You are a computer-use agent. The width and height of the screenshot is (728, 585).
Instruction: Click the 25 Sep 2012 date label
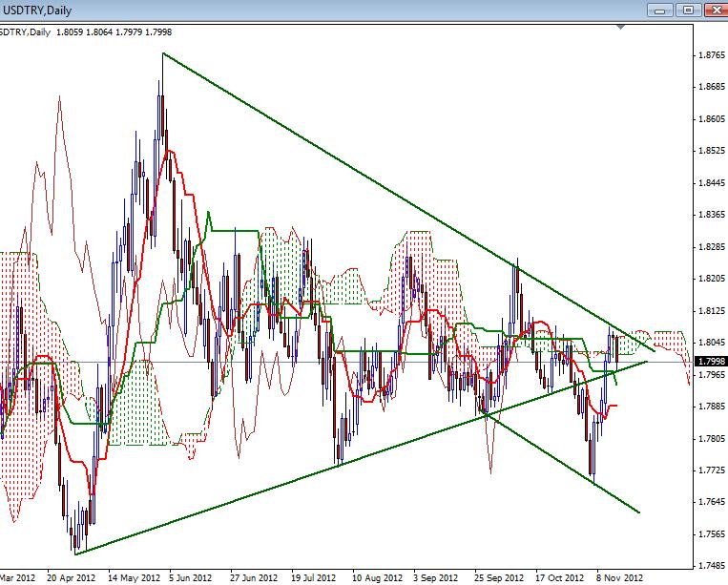coord(499,578)
